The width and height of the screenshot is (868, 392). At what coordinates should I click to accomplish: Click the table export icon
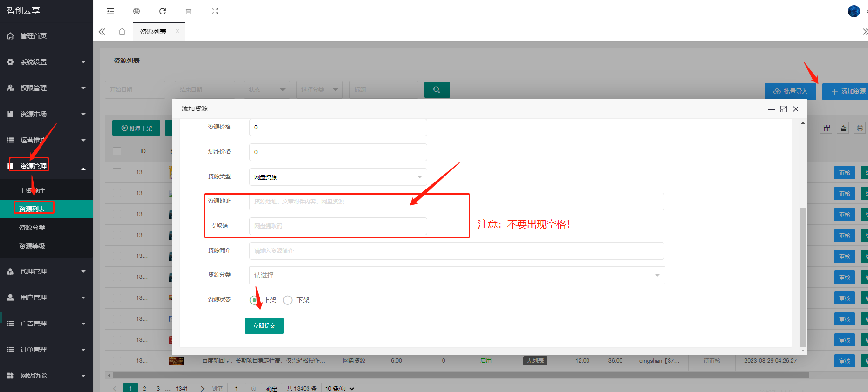pyautogui.click(x=843, y=128)
